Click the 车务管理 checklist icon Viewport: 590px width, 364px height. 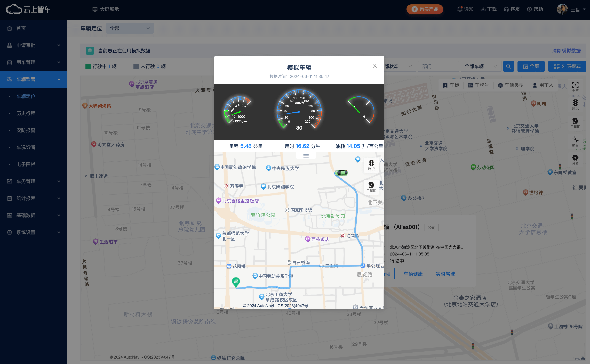[9, 181]
